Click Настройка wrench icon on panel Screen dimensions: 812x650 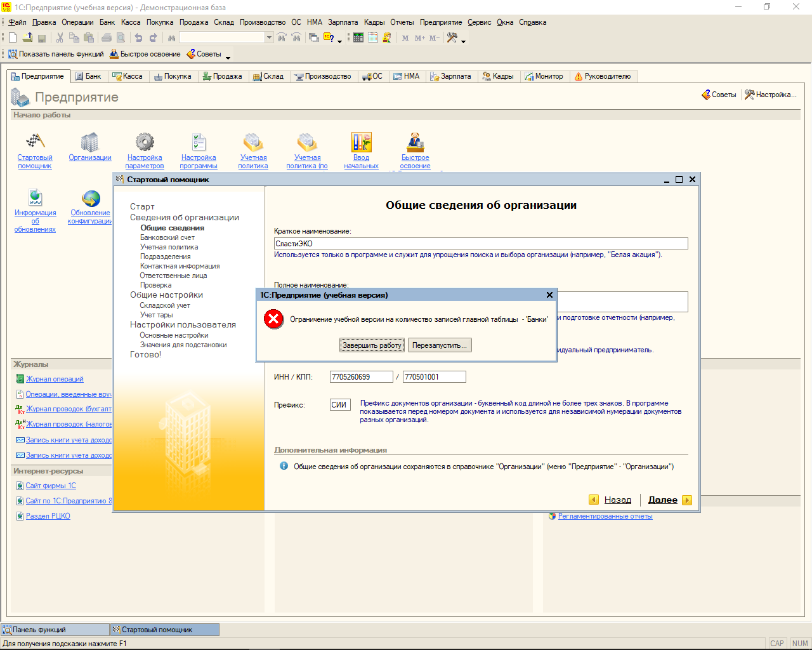749,95
